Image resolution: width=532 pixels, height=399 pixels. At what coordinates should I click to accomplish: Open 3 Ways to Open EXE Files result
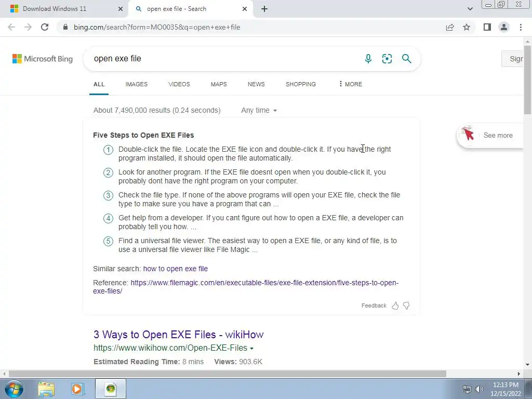coord(179,335)
